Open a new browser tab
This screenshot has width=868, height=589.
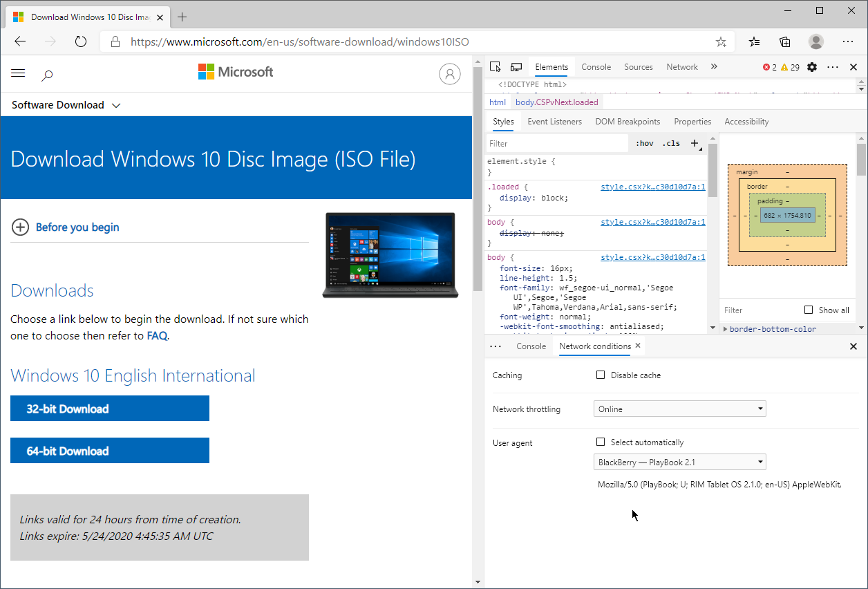[182, 17]
